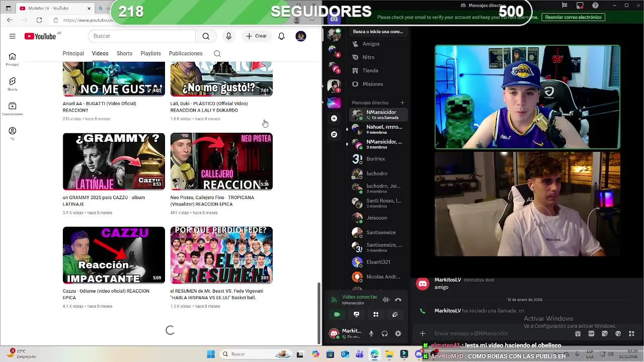Open the YouTube account avatar menu
Image resolution: width=644 pixels, height=362 pixels.
point(301,36)
